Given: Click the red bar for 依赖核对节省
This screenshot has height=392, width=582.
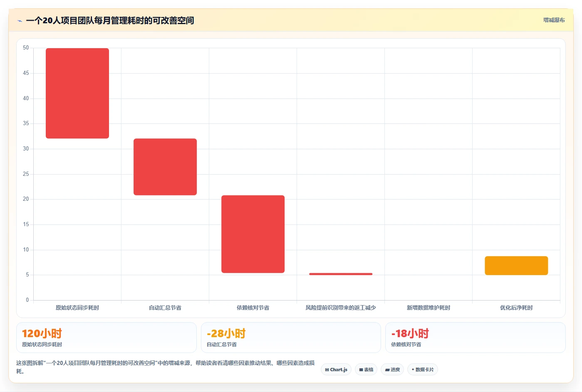Looking at the screenshot, I should [253, 234].
